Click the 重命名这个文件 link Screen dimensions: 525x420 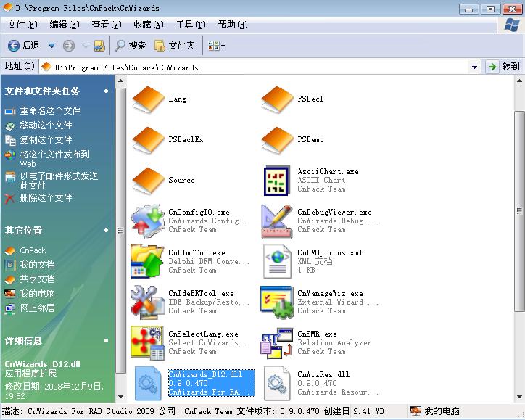coord(50,111)
